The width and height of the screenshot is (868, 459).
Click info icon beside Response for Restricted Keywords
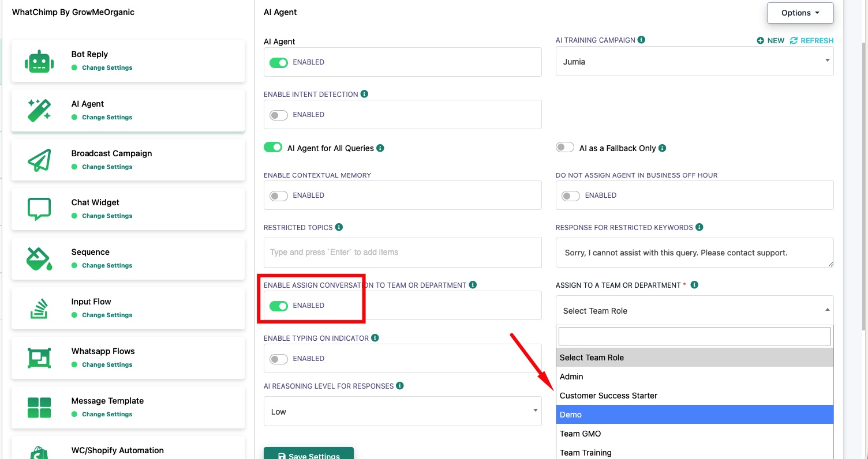coord(699,227)
